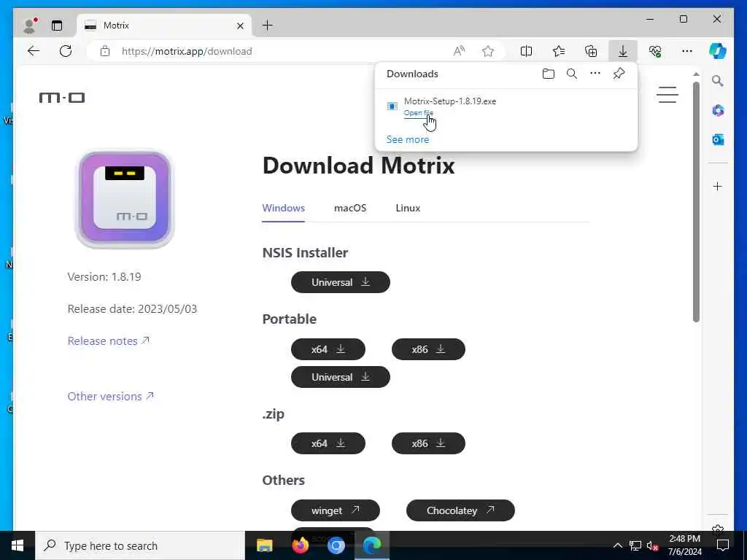Open Chocolatey link
The width and height of the screenshot is (747, 560).
(x=461, y=510)
